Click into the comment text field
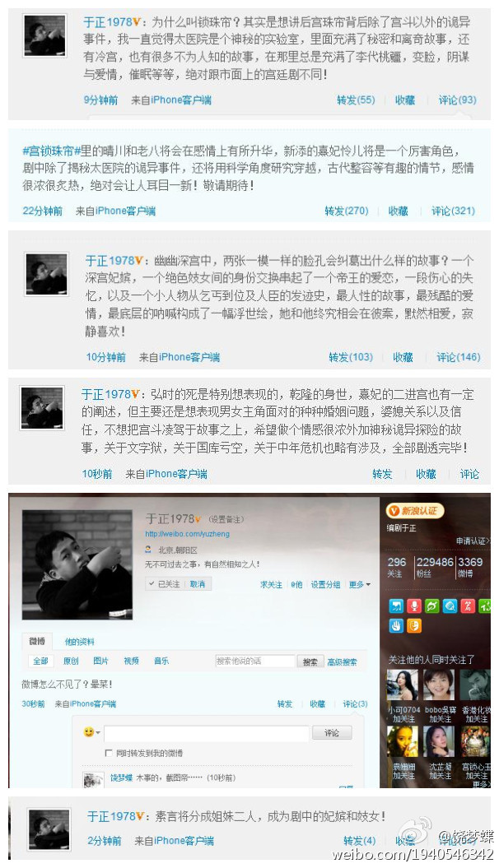Image resolution: width=499 pixels, height=868 pixels. [207, 733]
